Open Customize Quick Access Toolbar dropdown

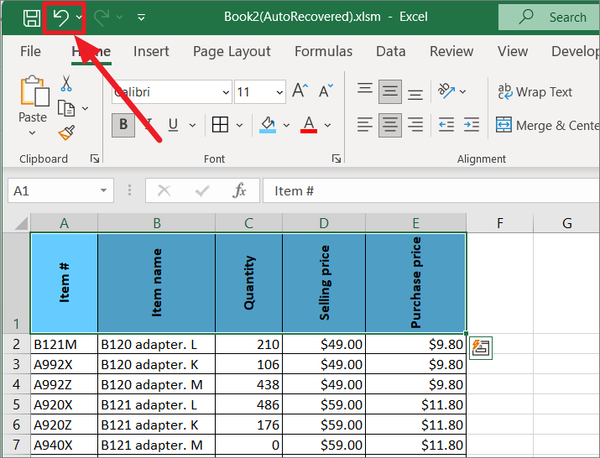coord(141,17)
